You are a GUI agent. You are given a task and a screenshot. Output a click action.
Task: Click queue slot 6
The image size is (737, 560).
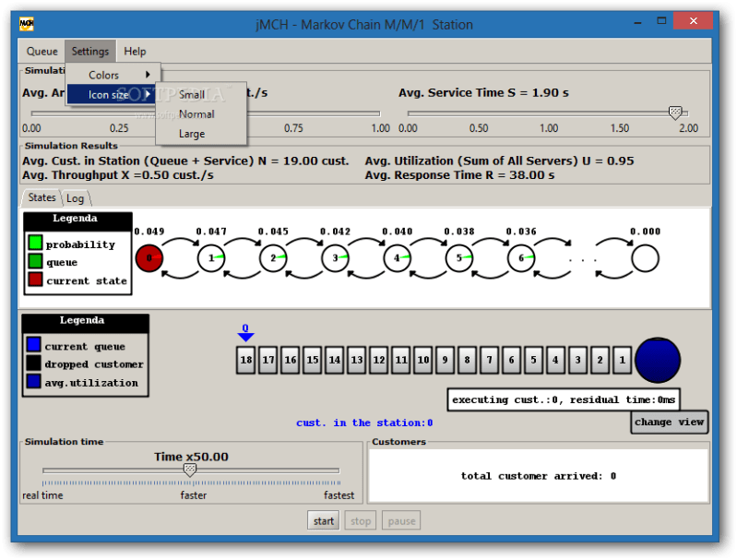click(511, 360)
